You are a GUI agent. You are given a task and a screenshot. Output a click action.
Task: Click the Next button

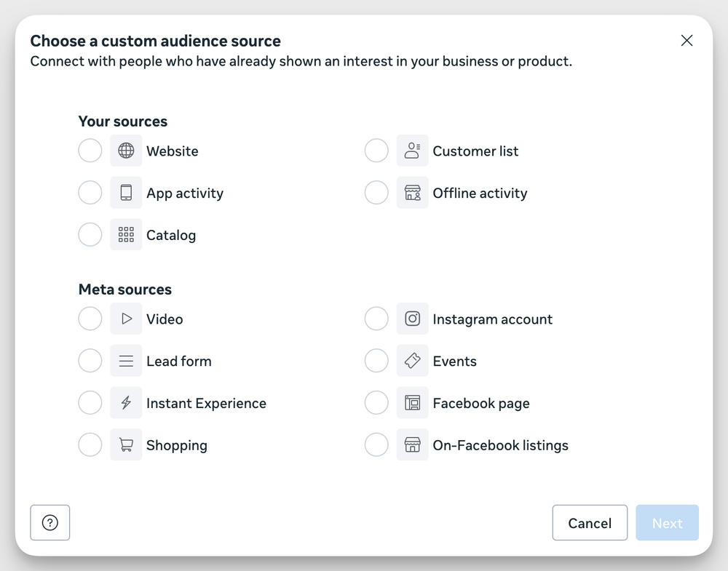pyautogui.click(x=667, y=523)
